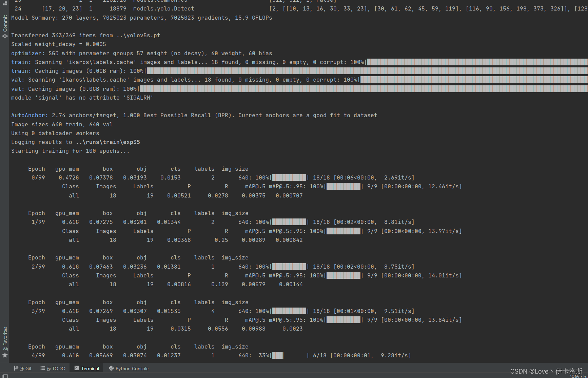This screenshot has width=588, height=378.
Task: Click the parameter count '18879'
Action: tap(118, 8)
